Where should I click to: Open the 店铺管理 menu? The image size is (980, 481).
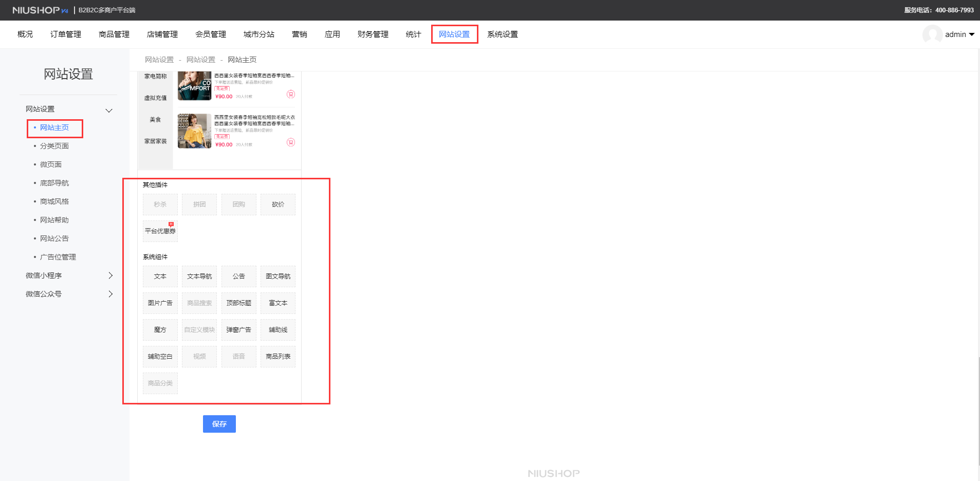[162, 34]
